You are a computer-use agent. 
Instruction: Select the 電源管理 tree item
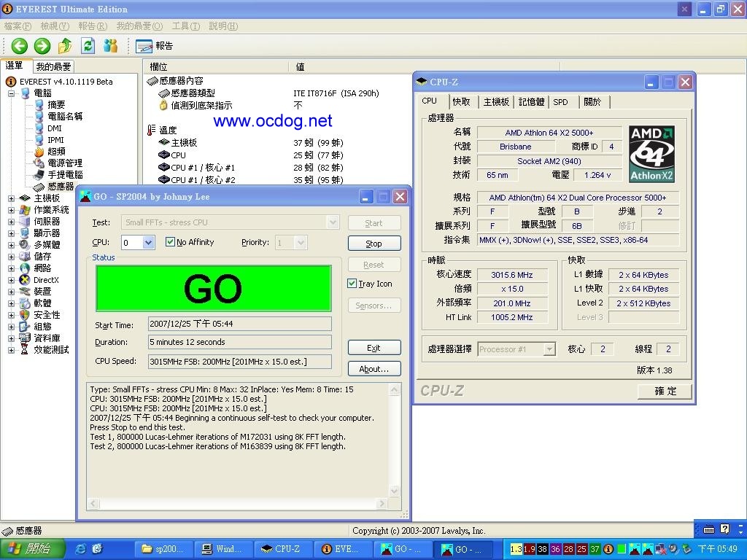(x=58, y=163)
